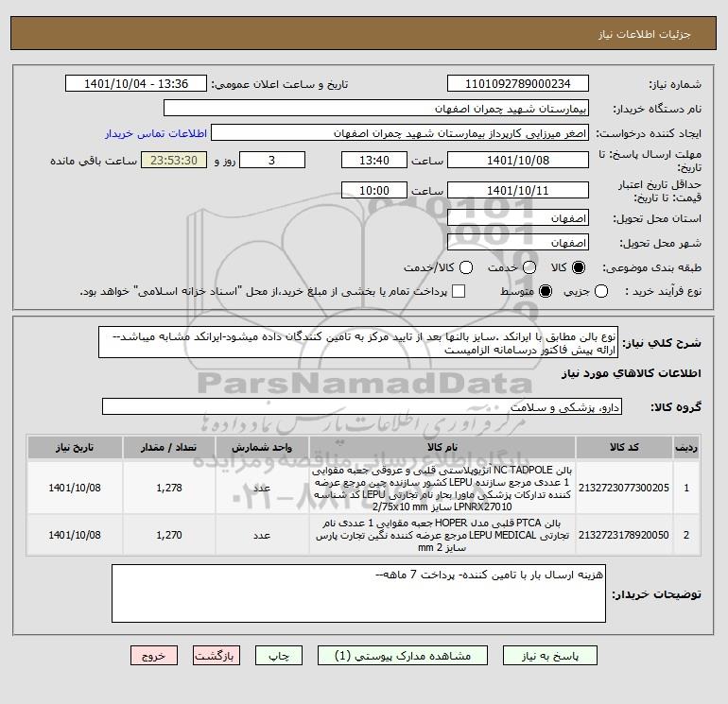Click جزئیات اطلاعات نیاز page header
This screenshot has width=728, height=704.
pos(645,34)
